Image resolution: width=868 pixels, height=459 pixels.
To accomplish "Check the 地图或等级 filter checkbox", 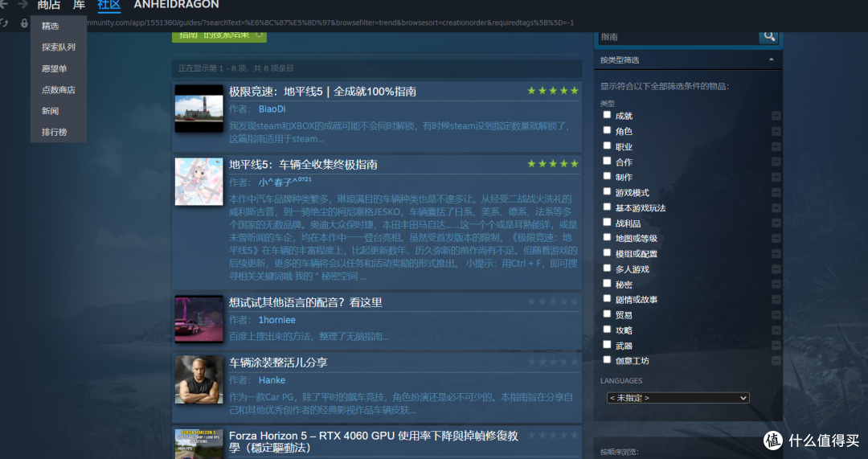I will [x=607, y=237].
